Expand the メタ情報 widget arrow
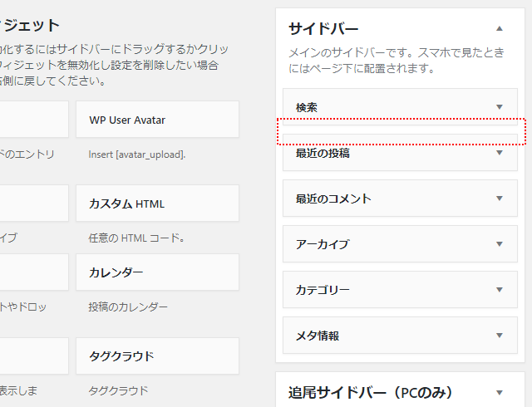The image size is (532, 407). [500, 336]
